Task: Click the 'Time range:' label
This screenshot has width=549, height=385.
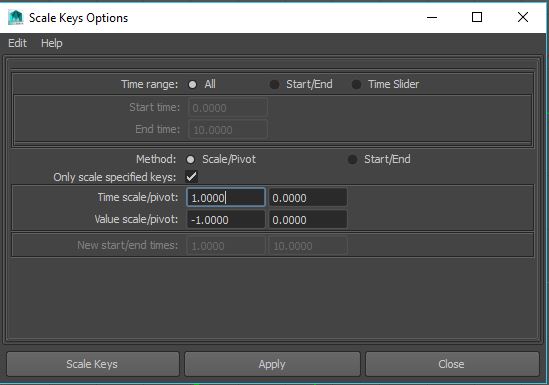Action: (150, 84)
